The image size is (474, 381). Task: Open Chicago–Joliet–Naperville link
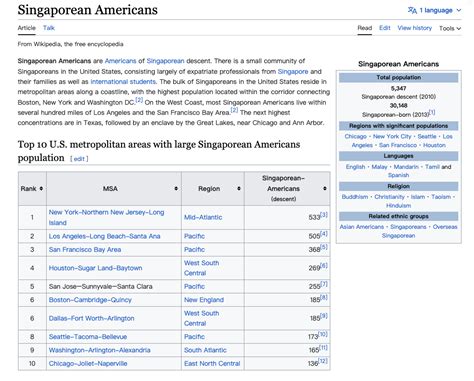pyautogui.click(x=88, y=364)
